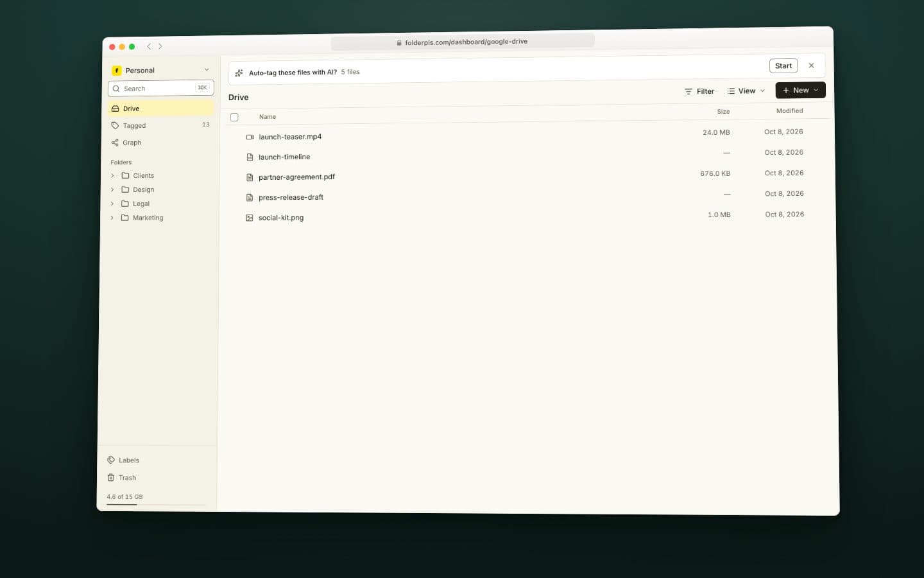
Task: Open the launch-teaser.mp4 file name
Action: 290,137
